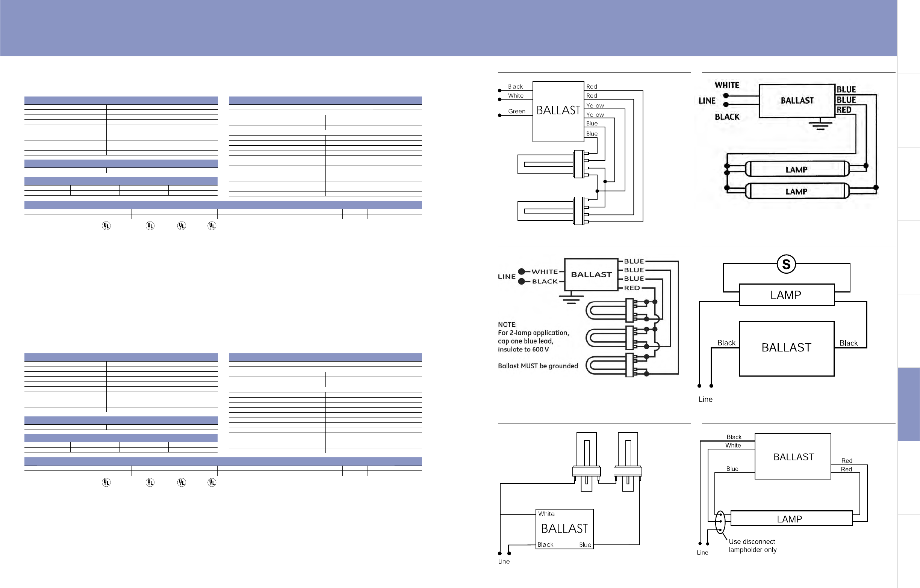Click the 'Ballast MUST be grounded' note

pyautogui.click(x=537, y=366)
